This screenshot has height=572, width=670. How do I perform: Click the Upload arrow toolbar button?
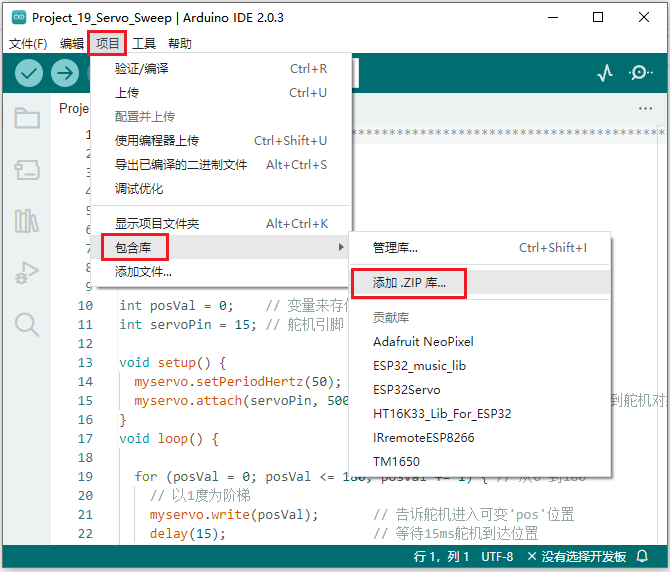[x=65, y=73]
